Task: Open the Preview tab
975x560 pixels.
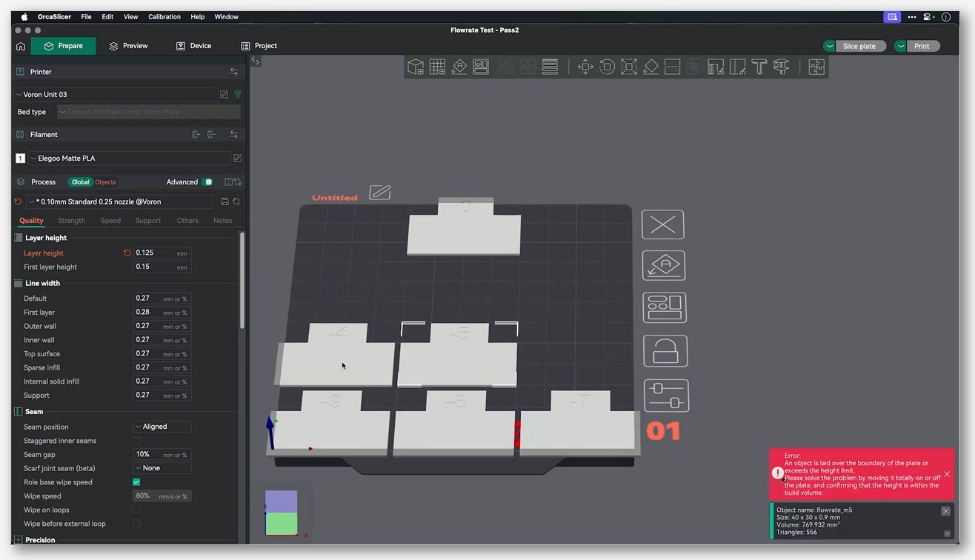Action: (x=128, y=46)
